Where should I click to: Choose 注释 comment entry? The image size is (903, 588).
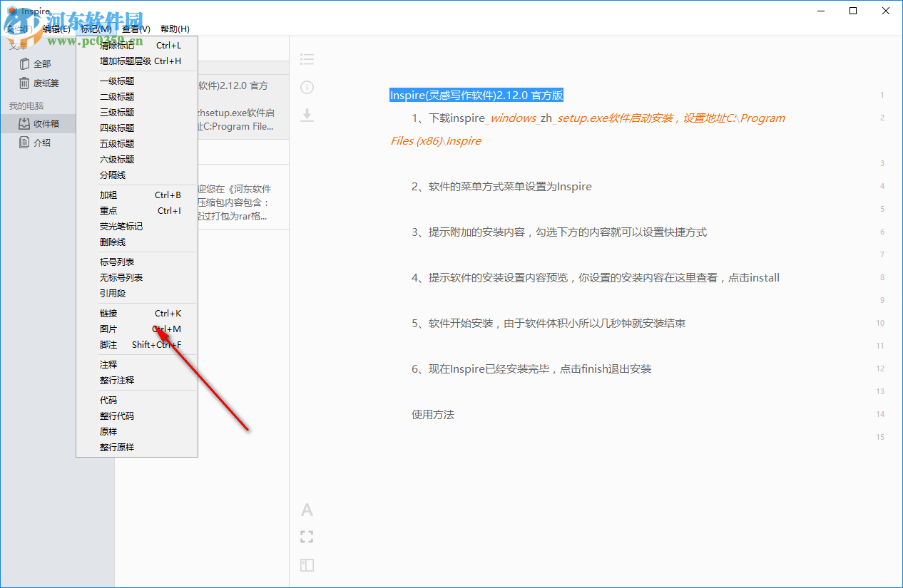coord(137,365)
